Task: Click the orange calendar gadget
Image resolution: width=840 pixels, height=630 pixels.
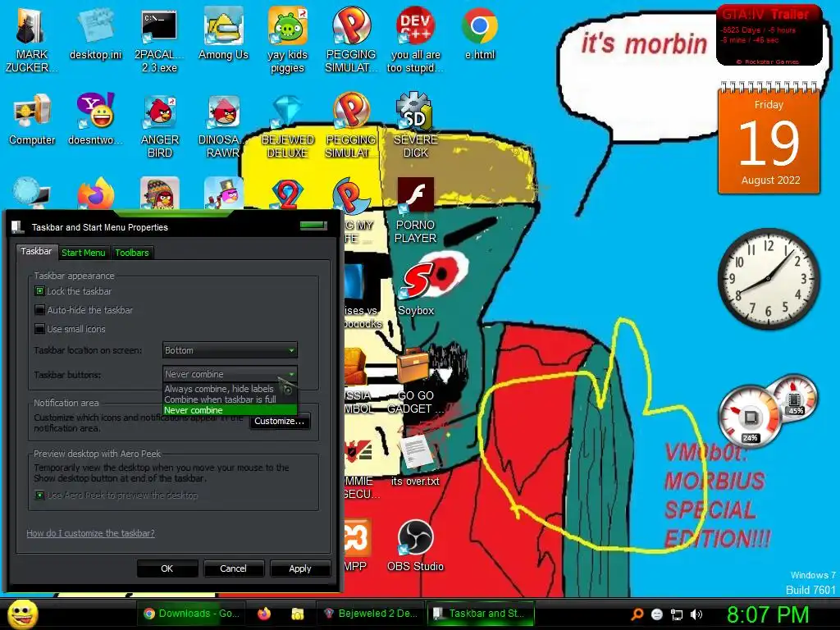Action: click(769, 138)
